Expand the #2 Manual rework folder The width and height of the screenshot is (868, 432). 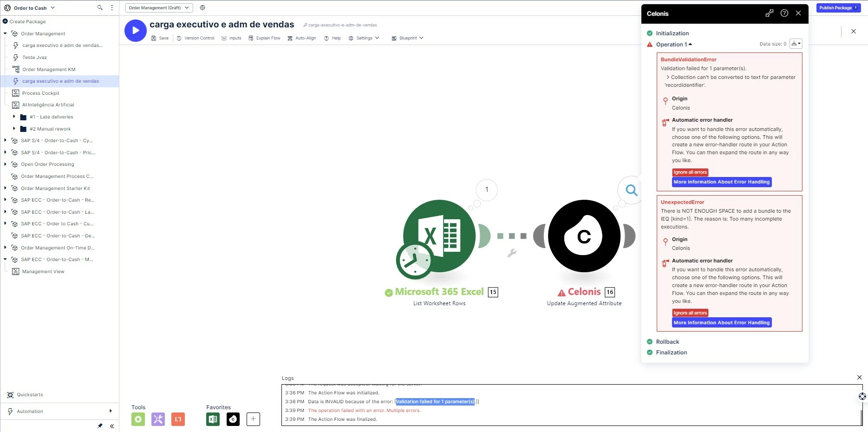pyautogui.click(x=14, y=129)
